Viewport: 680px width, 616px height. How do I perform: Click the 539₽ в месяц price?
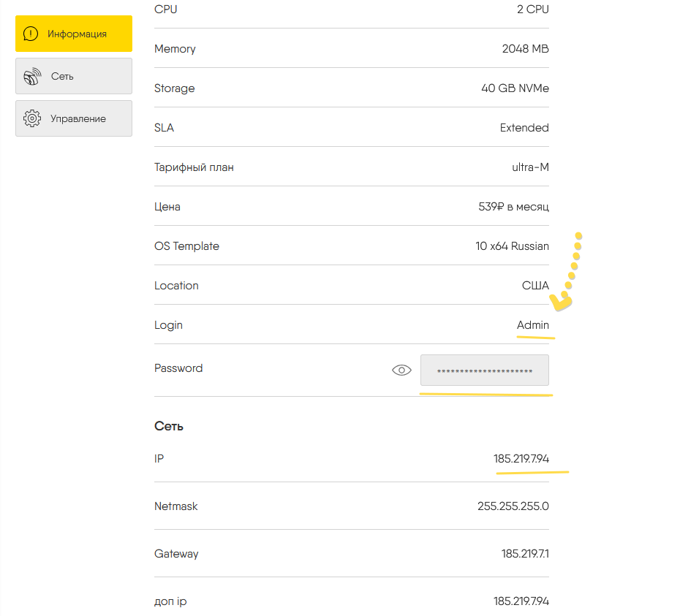point(513,207)
